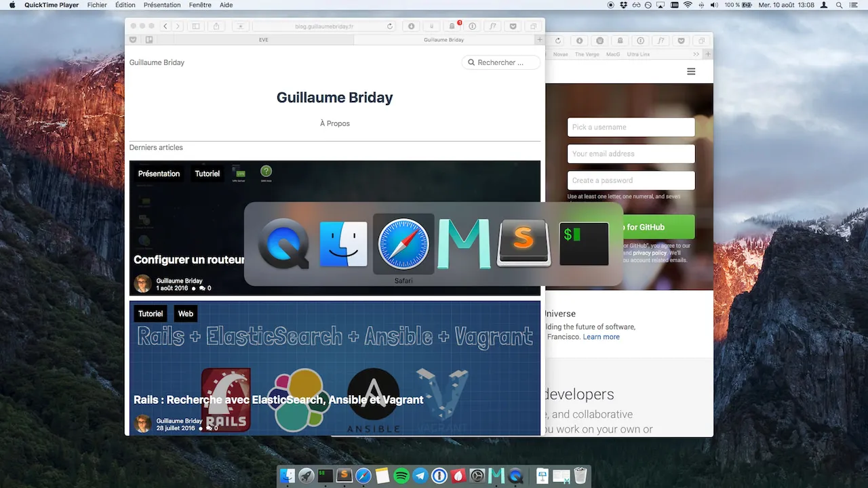Click the Share button in Safari toolbar
Image resolution: width=868 pixels, height=488 pixels.
point(216,26)
